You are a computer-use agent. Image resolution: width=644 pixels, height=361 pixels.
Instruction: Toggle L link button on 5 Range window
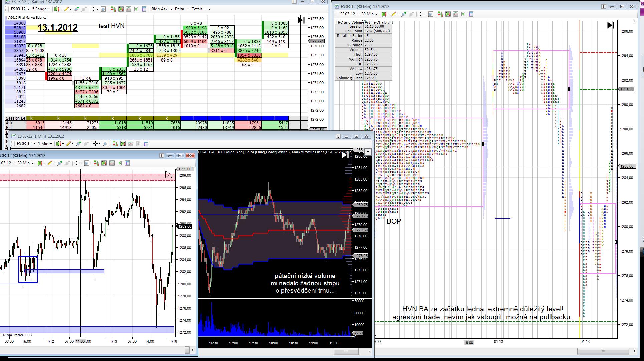pyautogui.click(x=294, y=2)
